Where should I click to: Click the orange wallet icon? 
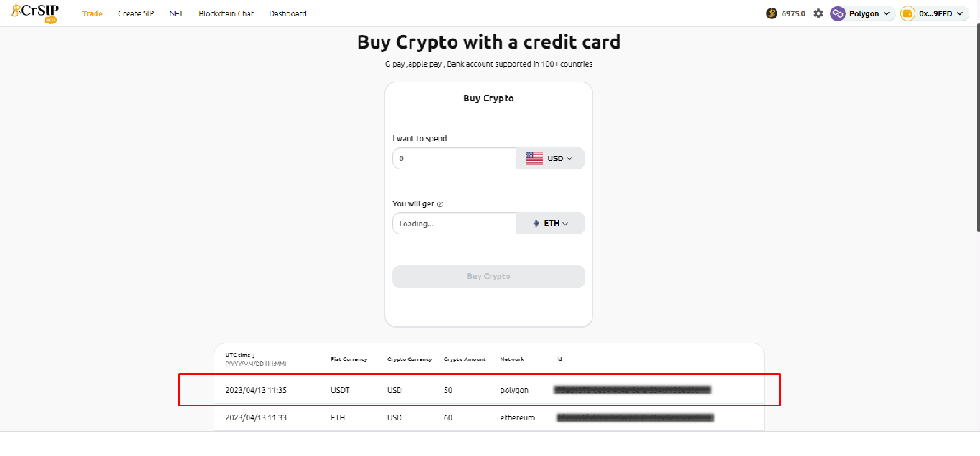pyautogui.click(x=907, y=13)
